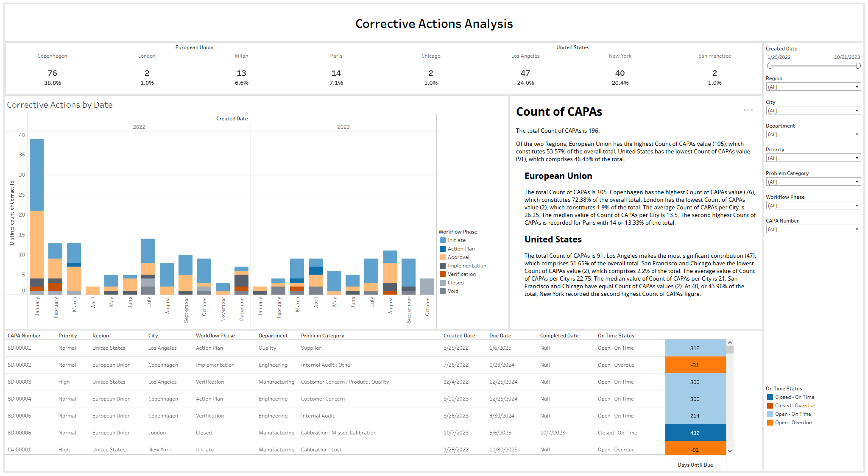Click the January 2022 Initiate bar segment
Viewport: 868px width, 476px height.
pos(36,175)
